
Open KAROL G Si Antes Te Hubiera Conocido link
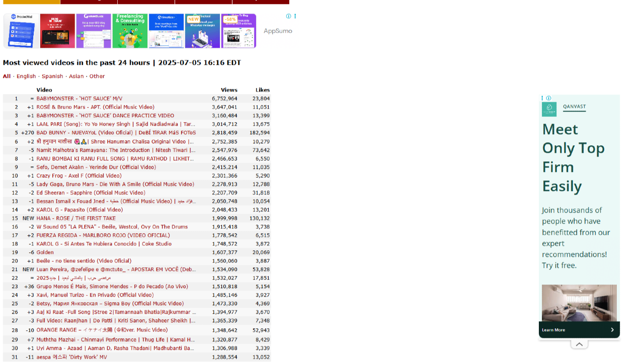tap(104, 244)
